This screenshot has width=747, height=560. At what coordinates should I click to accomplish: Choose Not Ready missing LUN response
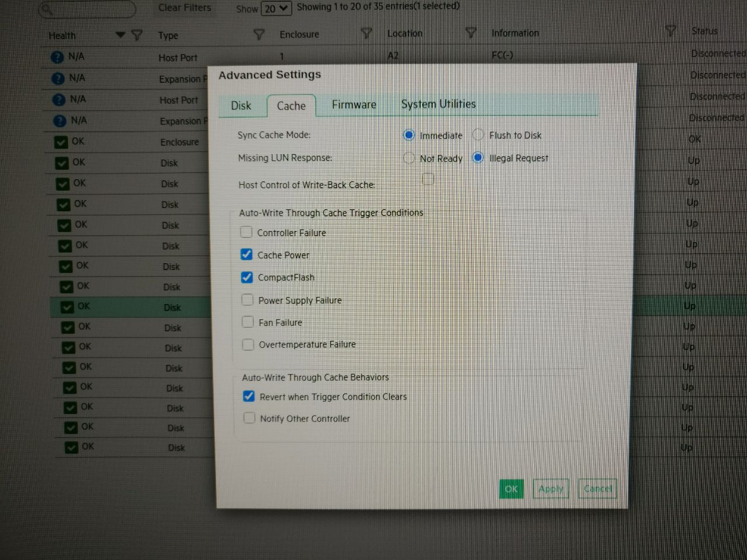tap(409, 158)
